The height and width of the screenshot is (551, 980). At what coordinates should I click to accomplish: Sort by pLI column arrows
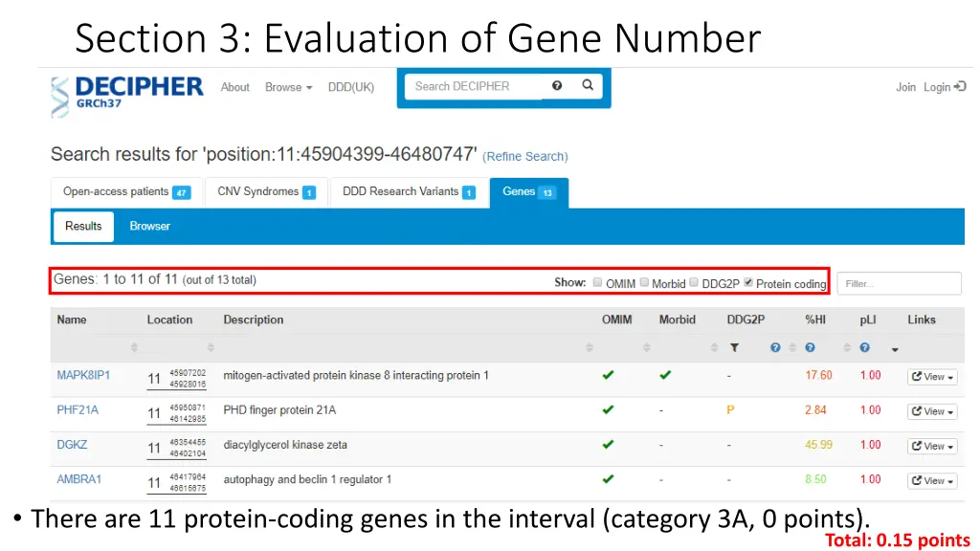(895, 349)
